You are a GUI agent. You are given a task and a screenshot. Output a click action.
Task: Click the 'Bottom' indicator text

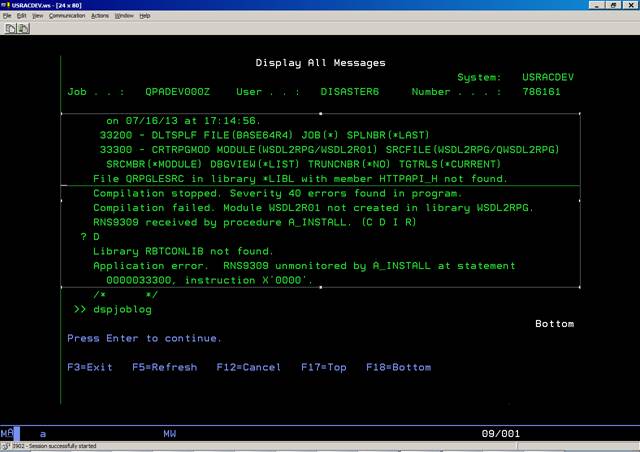(554, 324)
